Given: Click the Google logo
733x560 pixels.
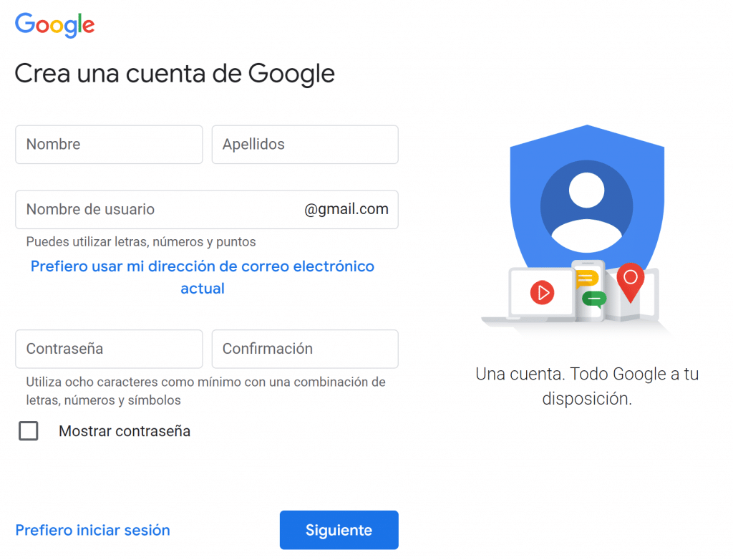Looking at the screenshot, I should pyautogui.click(x=54, y=25).
